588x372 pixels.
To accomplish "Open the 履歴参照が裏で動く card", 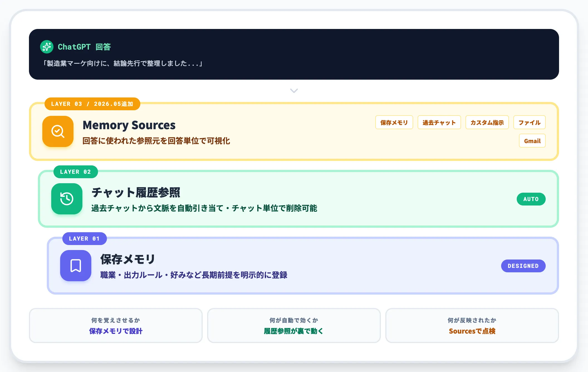I will click(x=294, y=325).
